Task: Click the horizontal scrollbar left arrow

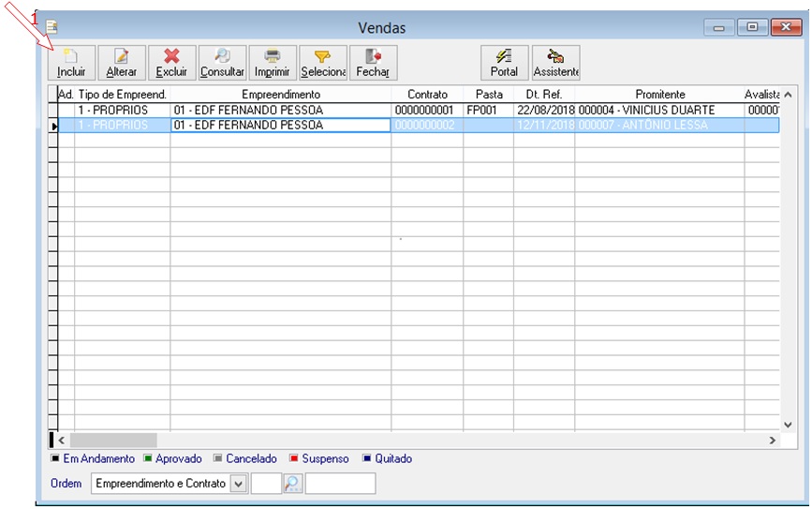Action: 62,440
